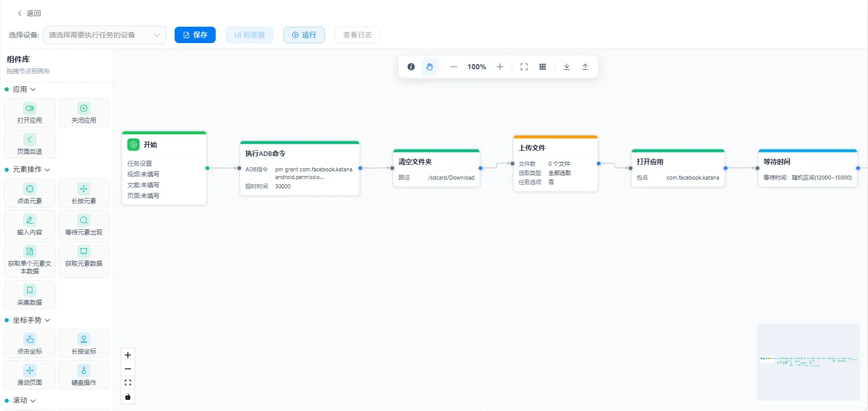Select the 打开应用 component in library

click(30, 113)
